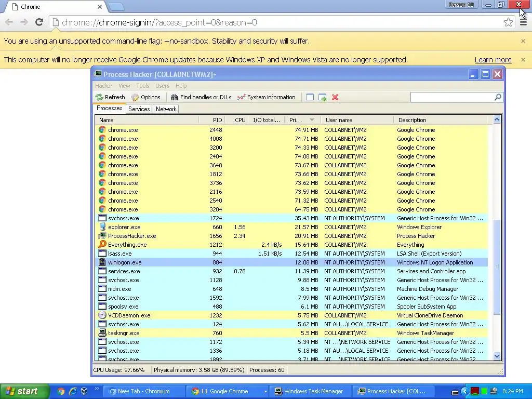Click Refresh in Process Hacker toolbar

click(x=110, y=97)
